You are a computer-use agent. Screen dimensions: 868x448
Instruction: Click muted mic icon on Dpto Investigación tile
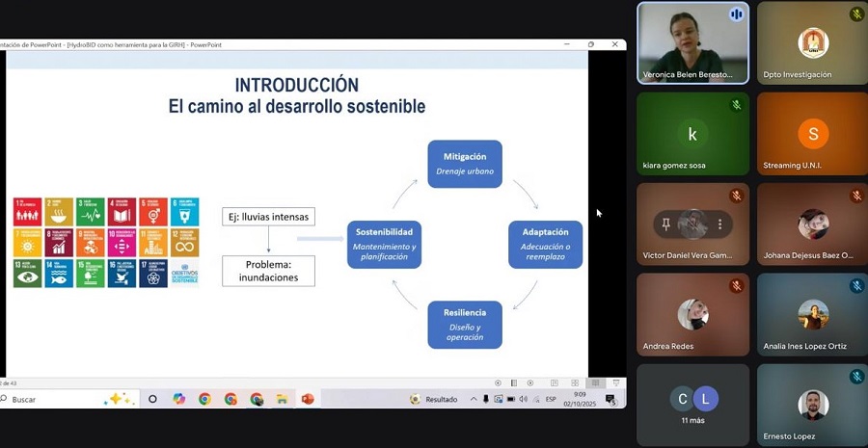(856, 14)
